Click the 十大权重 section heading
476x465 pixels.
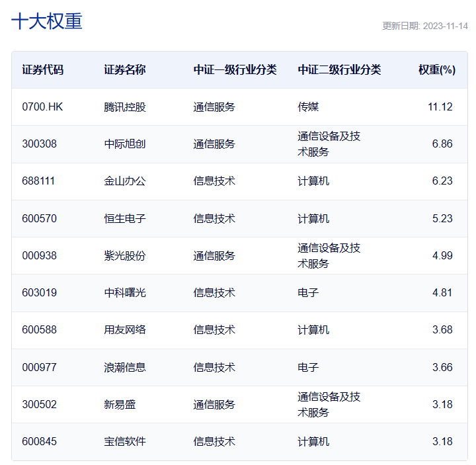pyautogui.click(x=47, y=21)
